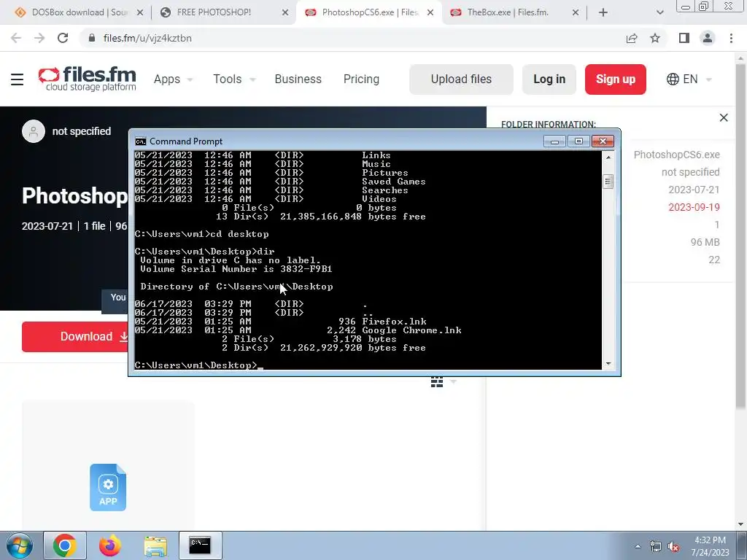747x560 pixels.
Task: Close the folder information panel
Action: 724,117
